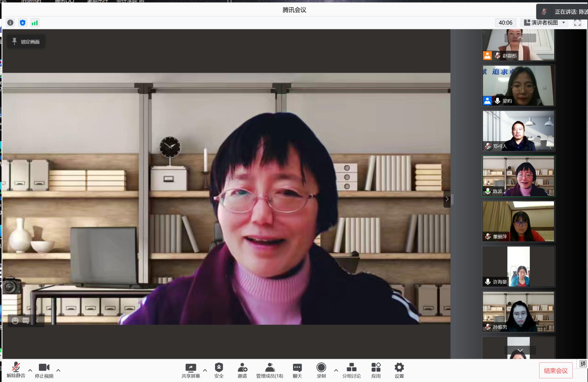
Task: Open breakout room discussion
Action: pyautogui.click(x=351, y=368)
